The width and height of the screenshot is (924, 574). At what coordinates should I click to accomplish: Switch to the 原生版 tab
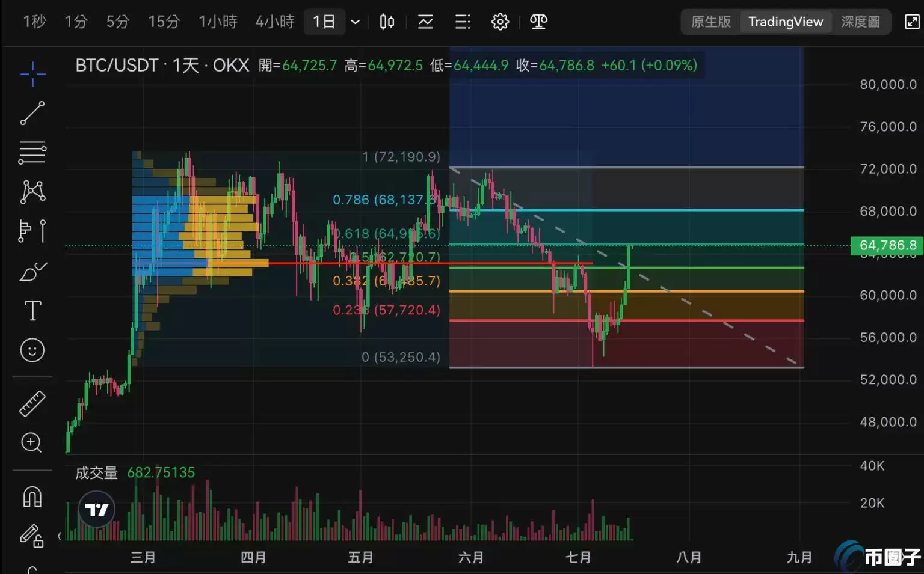710,22
